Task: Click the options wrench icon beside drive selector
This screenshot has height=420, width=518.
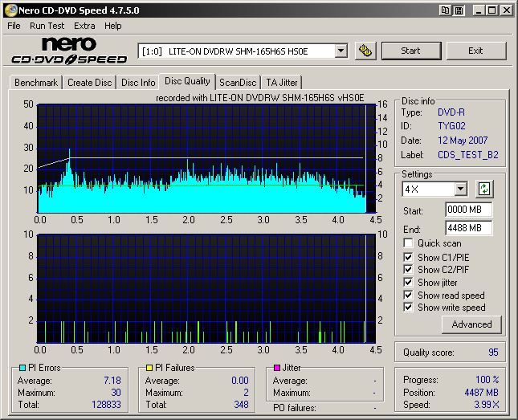Action: tap(365, 51)
